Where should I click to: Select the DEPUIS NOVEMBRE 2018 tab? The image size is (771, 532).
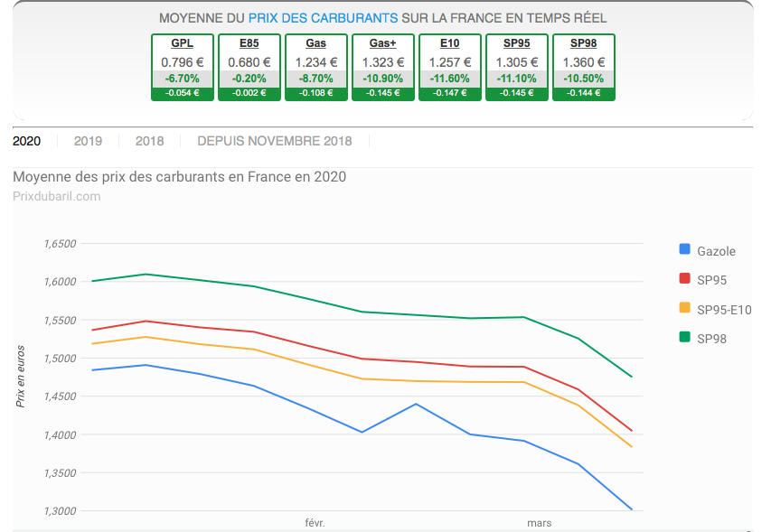(274, 141)
